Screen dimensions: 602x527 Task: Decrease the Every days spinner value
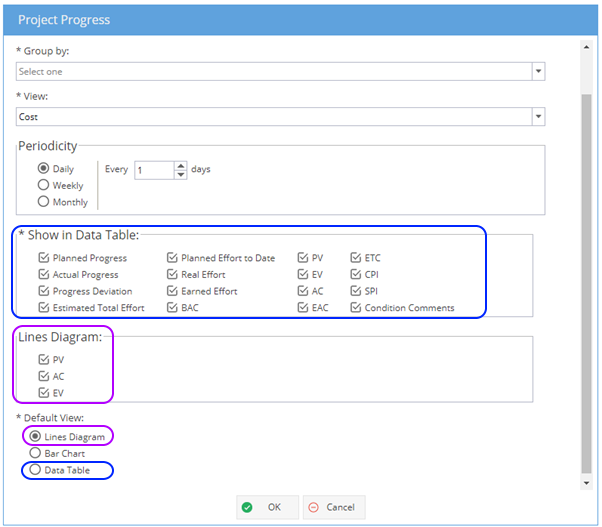coord(180,175)
